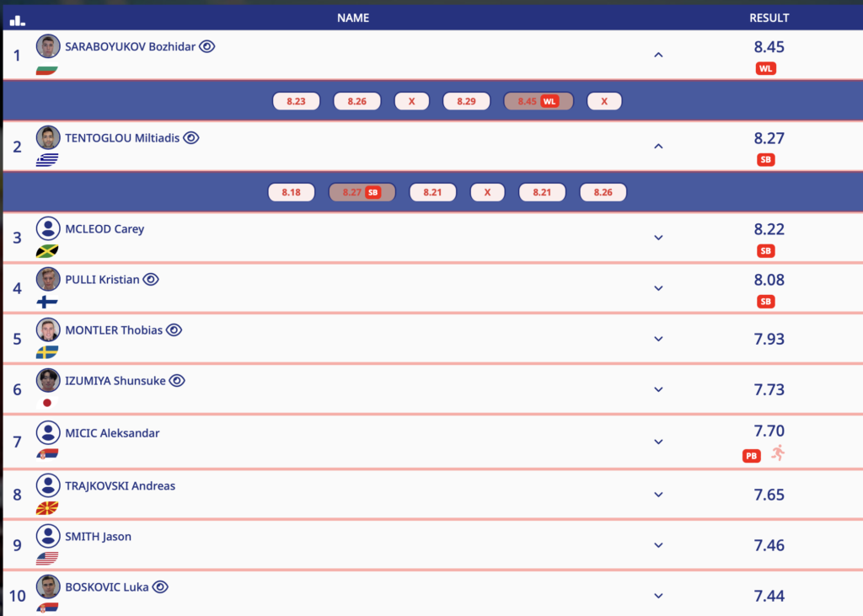Expand MCLEOD Carey's attempt details
This screenshot has height=616, width=863.
(x=659, y=238)
